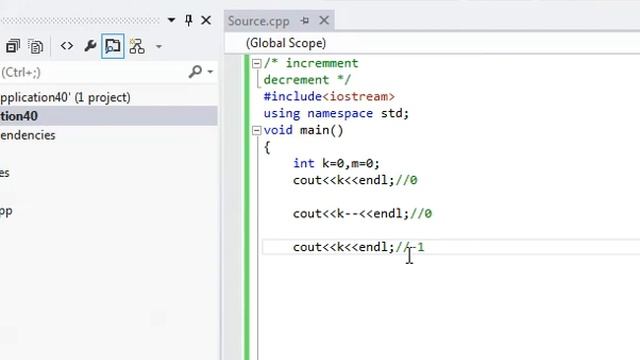640x360 pixels.
Task: Close the Solution Explorer panel
Action: pyautogui.click(x=206, y=20)
